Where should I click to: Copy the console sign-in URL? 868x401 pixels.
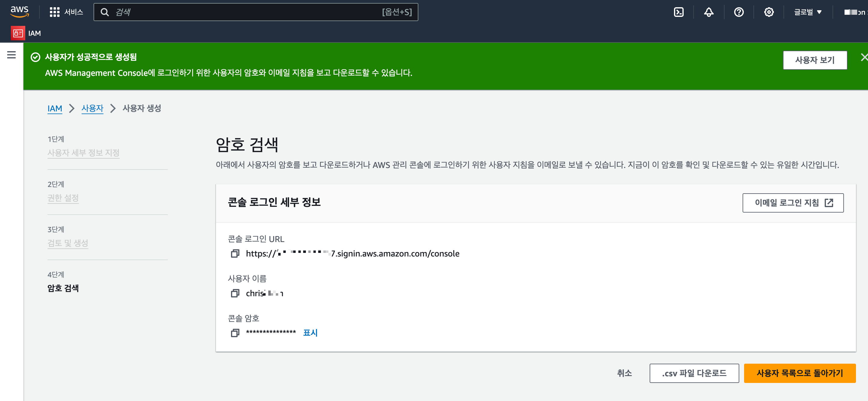235,253
